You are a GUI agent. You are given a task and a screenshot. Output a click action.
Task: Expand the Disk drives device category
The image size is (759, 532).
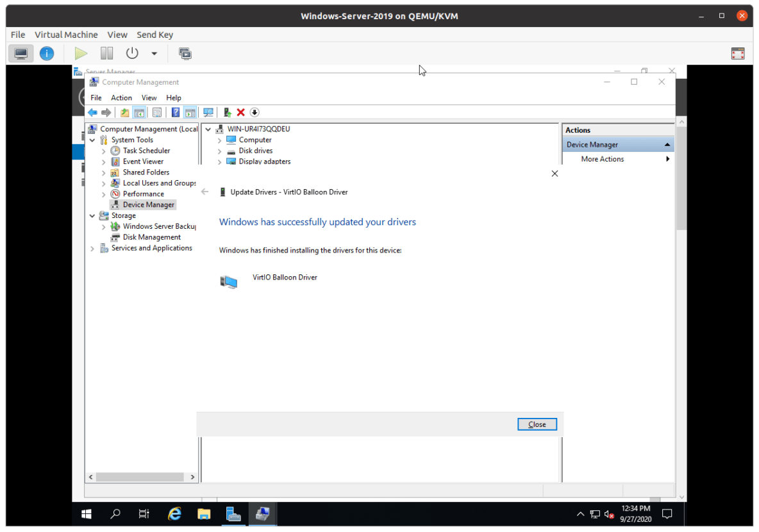coord(220,150)
